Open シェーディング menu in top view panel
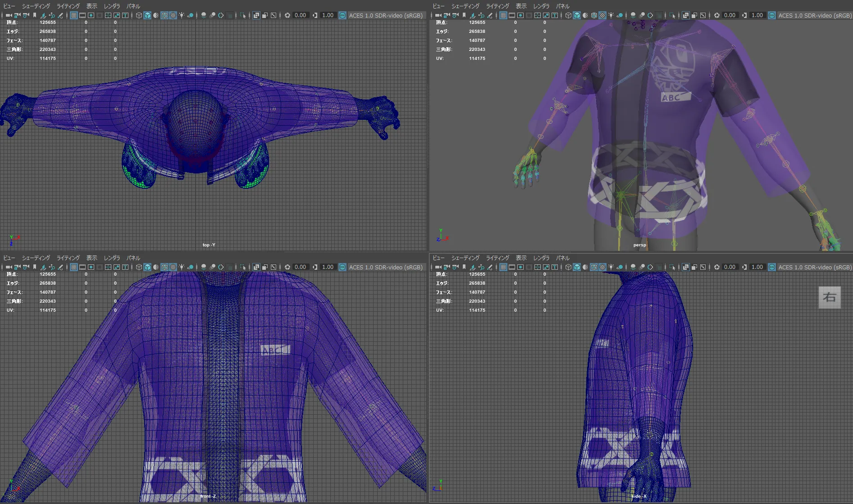Viewport: 853px width, 504px height. point(36,6)
